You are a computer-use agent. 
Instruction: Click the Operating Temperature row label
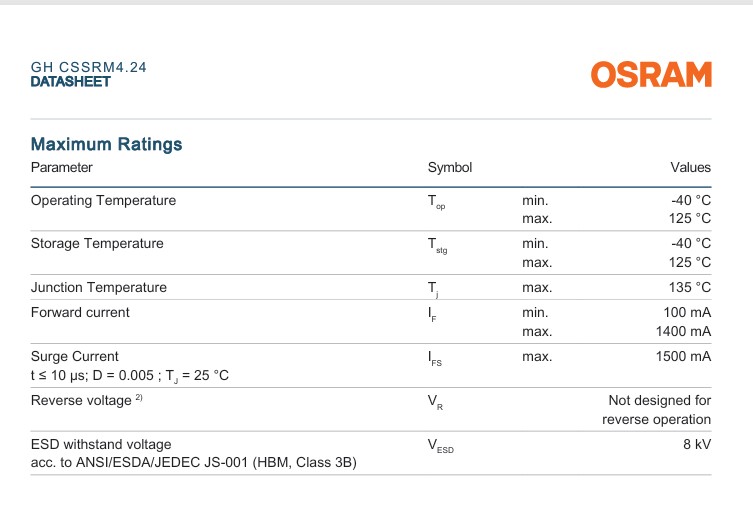tap(103, 200)
